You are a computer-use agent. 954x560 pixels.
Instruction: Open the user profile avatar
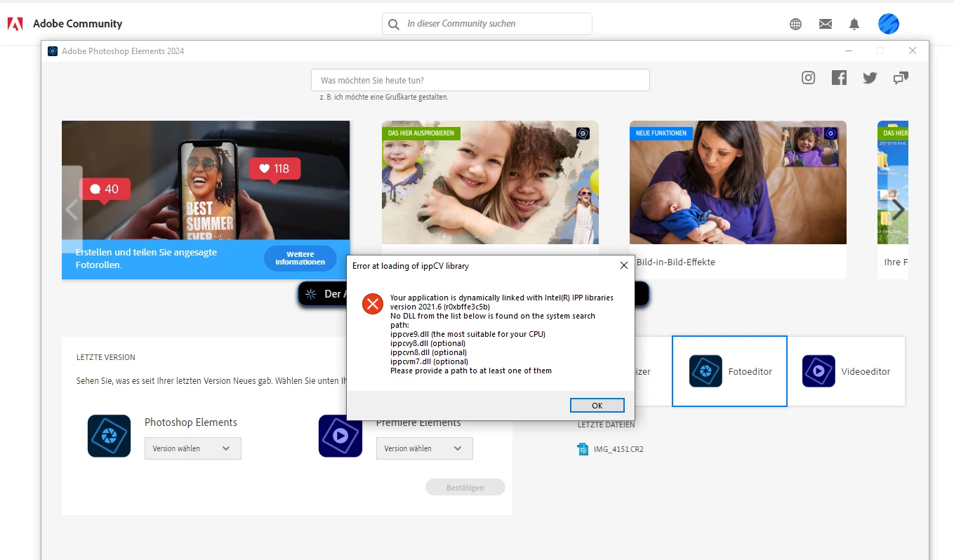pyautogui.click(x=889, y=24)
